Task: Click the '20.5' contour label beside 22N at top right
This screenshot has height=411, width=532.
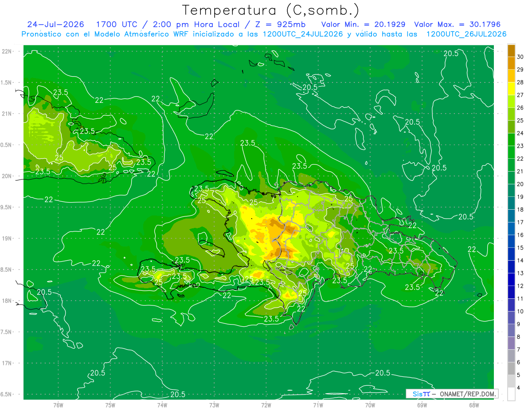Action: click(x=451, y=53)
